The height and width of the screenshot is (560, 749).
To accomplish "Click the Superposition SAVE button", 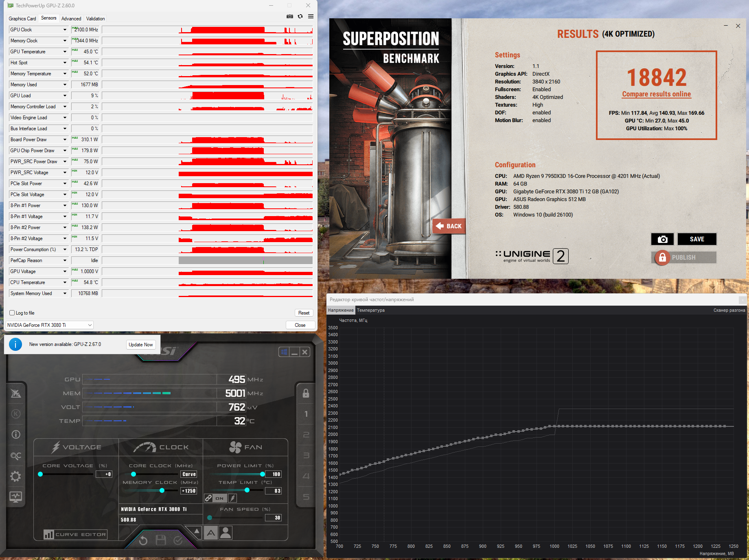I will pyautogui.click(x=697, y=239).
